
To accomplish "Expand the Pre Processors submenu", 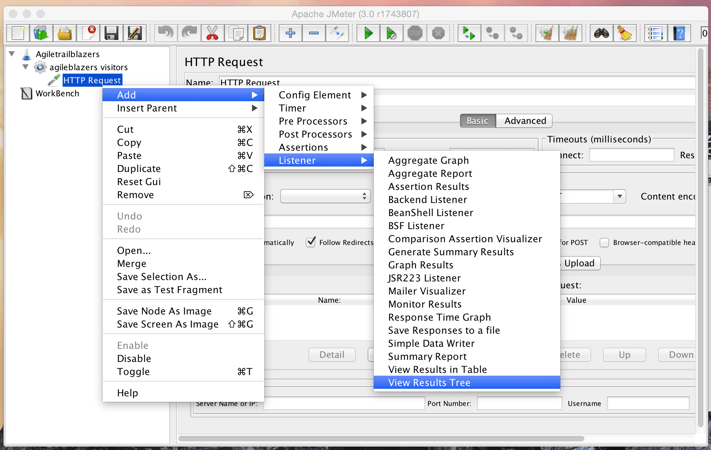I will (319, 121).
